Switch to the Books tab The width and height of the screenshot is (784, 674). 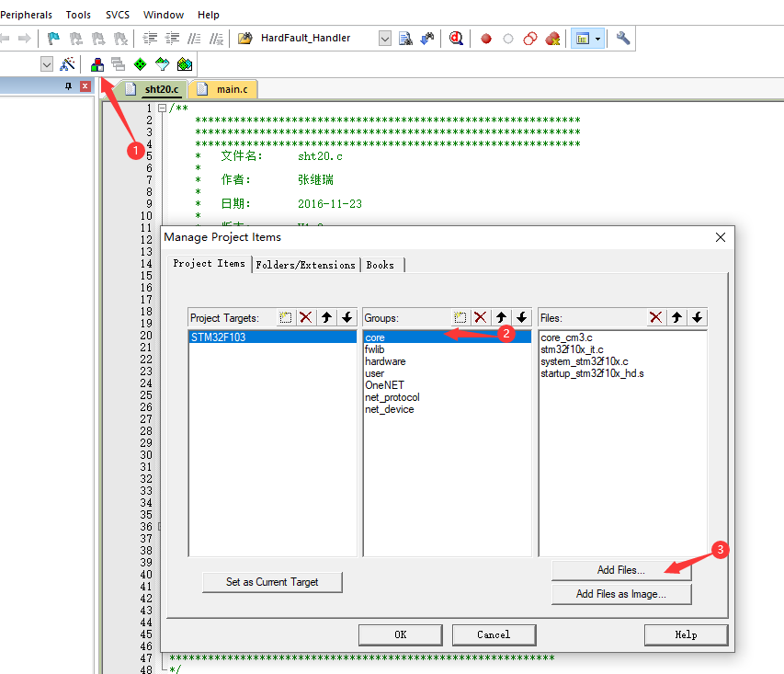[x=381, y=265]
